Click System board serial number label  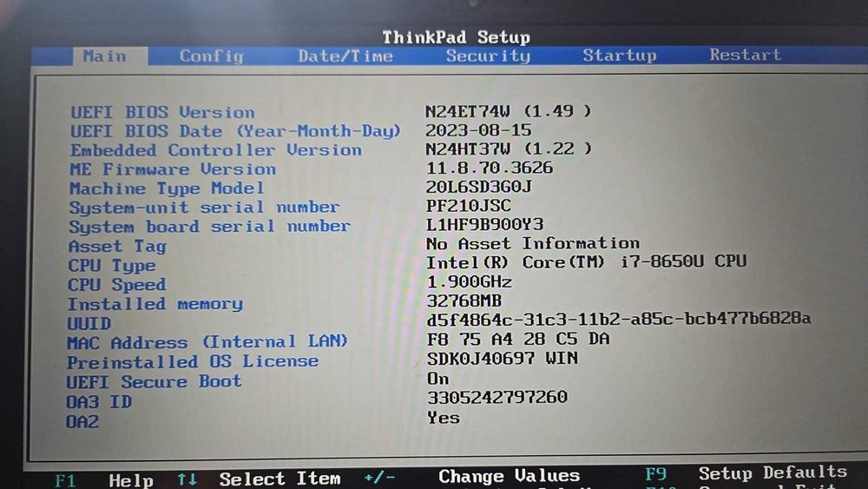(x=209, y=227)
